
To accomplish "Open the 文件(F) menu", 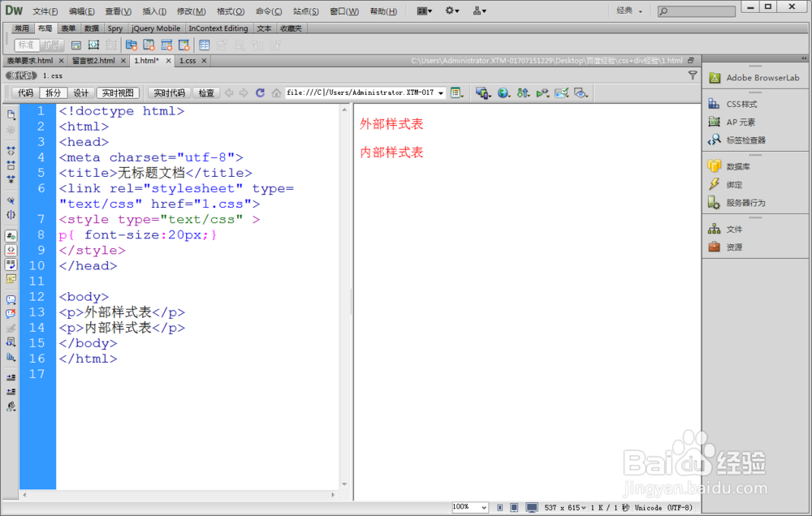I will pyautogui.click(x=45, y=11).
